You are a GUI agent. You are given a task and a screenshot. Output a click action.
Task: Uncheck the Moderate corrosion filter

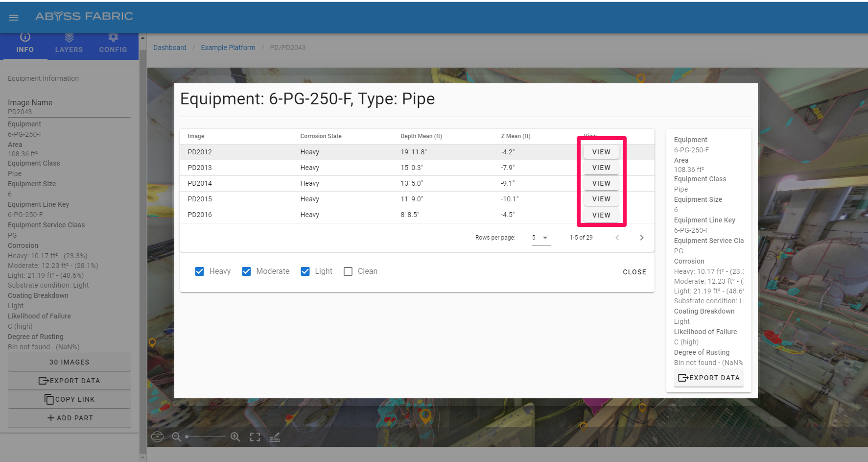[246, 271]
